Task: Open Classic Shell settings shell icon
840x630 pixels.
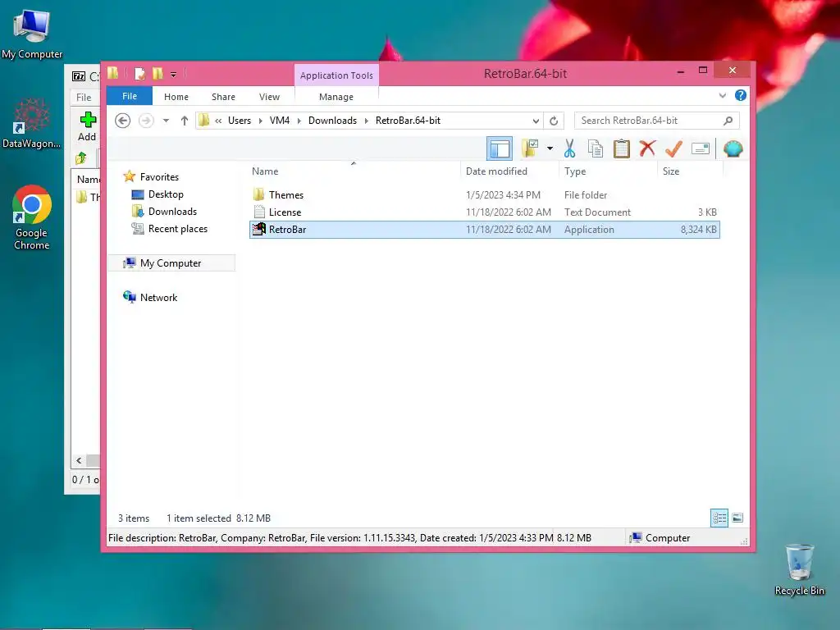Action: [733, 148]
